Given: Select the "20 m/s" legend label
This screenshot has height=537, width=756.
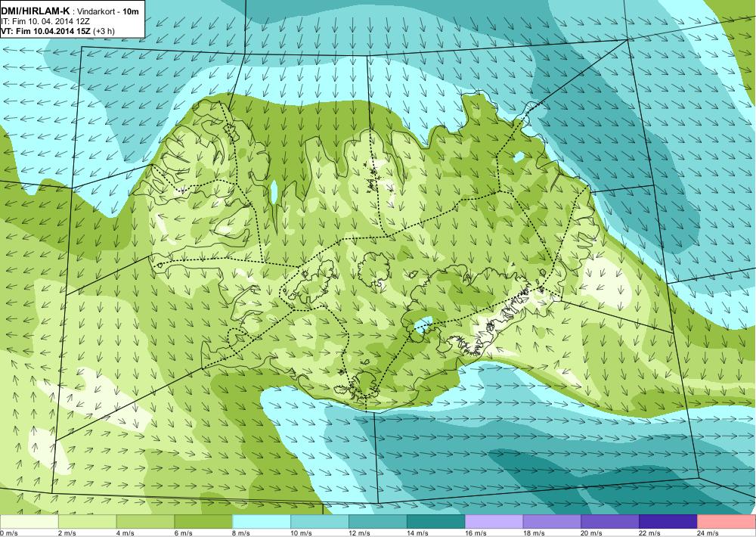Looking at the screenshot, I should click(593, 533).
